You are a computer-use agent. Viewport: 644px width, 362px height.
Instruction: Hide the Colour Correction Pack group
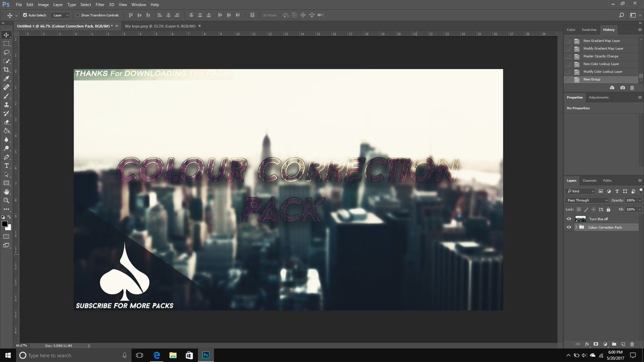pyautogui.click(x=569, y=227)
